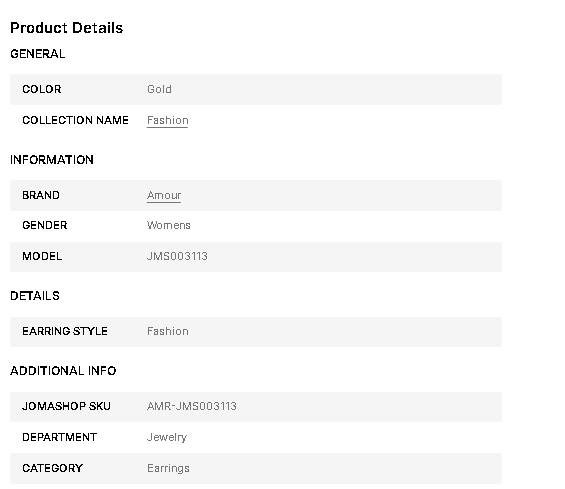Click the COLOR row label

42,89
